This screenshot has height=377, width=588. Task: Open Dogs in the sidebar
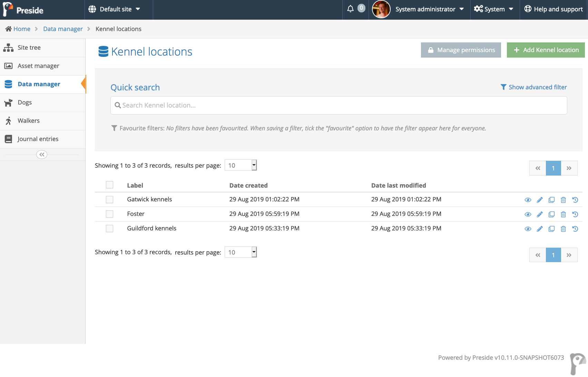25,102
